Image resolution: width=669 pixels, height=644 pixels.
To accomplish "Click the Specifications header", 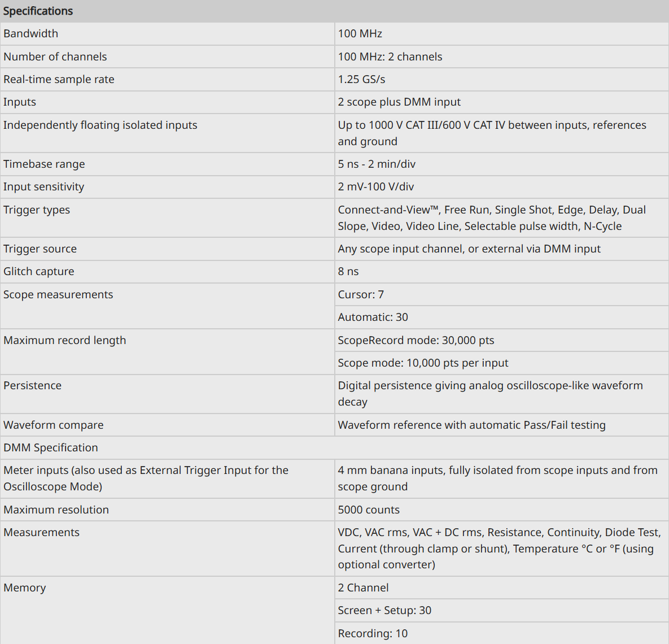I will coord(38,11).
